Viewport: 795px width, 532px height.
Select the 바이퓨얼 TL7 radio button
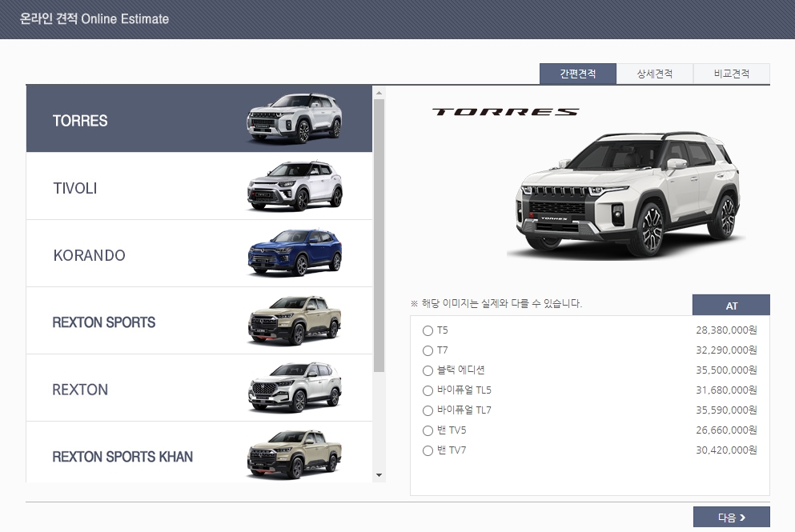(x=428, y=411)
